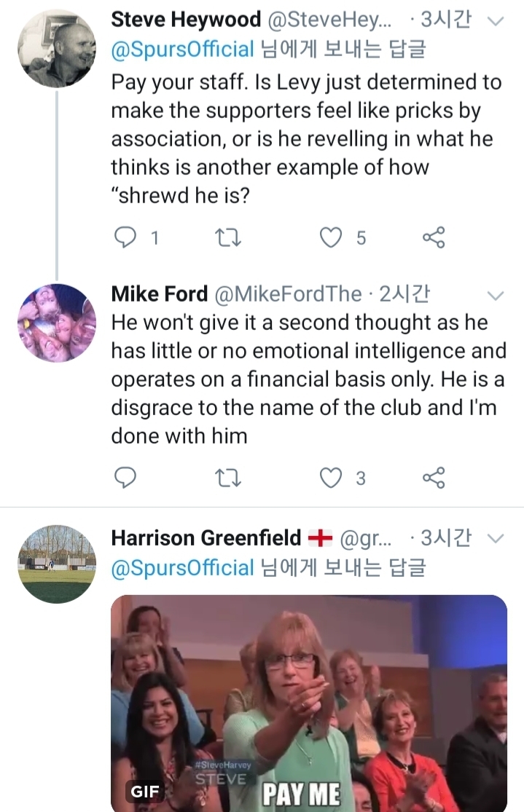The height and width of the screenshot is (812, 524).
Task: Open Steve Heywood tweet options chevron
Action: point(495,21)
